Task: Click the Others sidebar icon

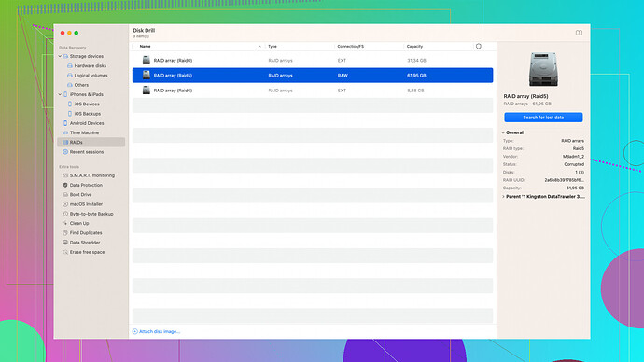Action: 70,85
